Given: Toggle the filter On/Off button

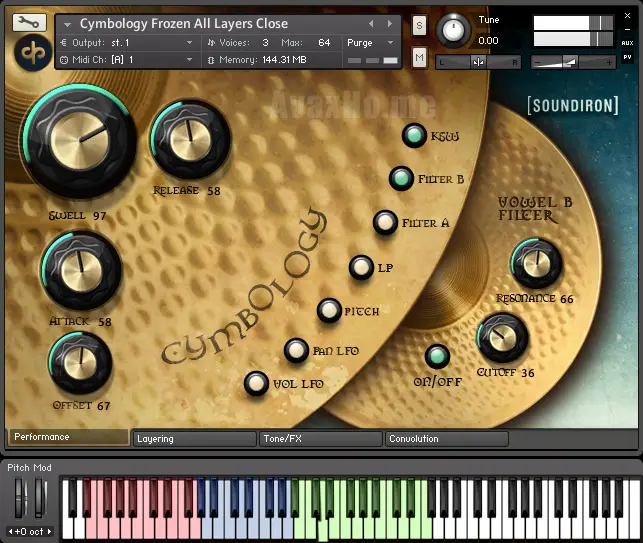Looking at the screenshot, I should (437, 356).
